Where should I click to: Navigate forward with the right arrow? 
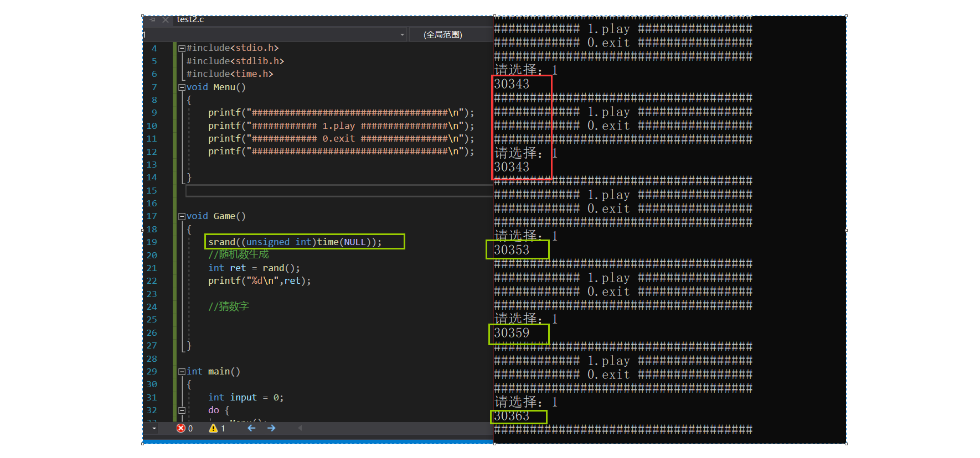[x=271, y=428]
